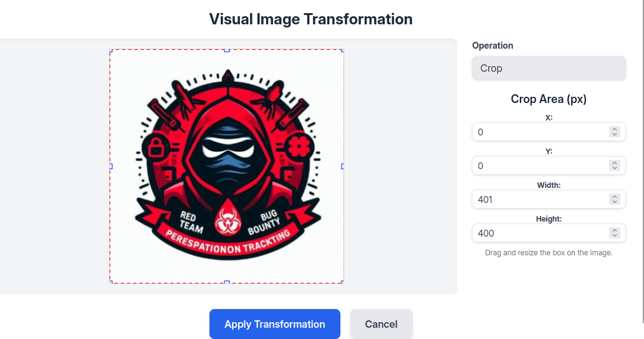Decrease Height using its down arrow
Viewport: 644px width, 339px height.
click(x=615, y=236)
